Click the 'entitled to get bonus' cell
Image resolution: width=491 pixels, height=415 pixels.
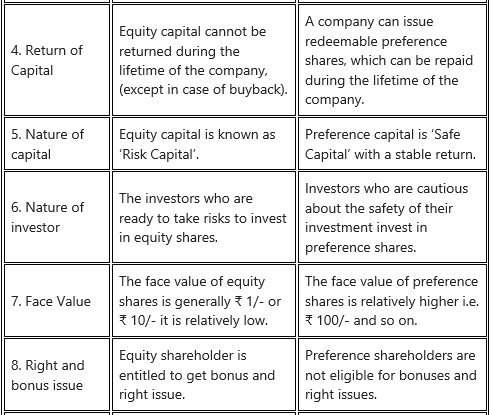pos(204,375)
